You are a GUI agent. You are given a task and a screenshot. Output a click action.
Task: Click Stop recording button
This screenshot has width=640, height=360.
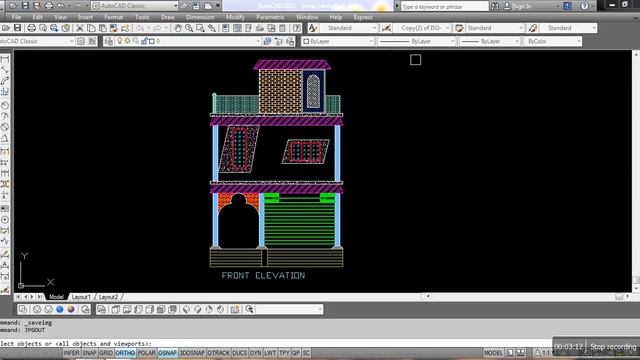pos(613,347)
